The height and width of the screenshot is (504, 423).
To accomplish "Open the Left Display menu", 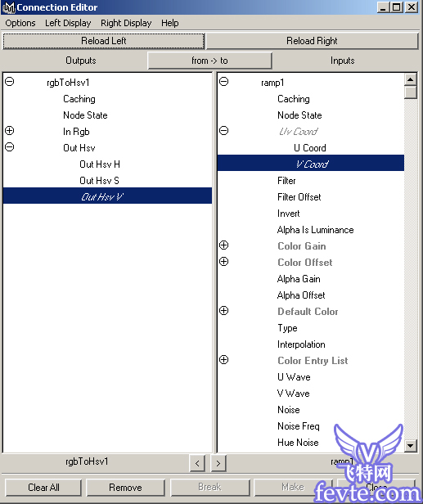I will point(68,23).
